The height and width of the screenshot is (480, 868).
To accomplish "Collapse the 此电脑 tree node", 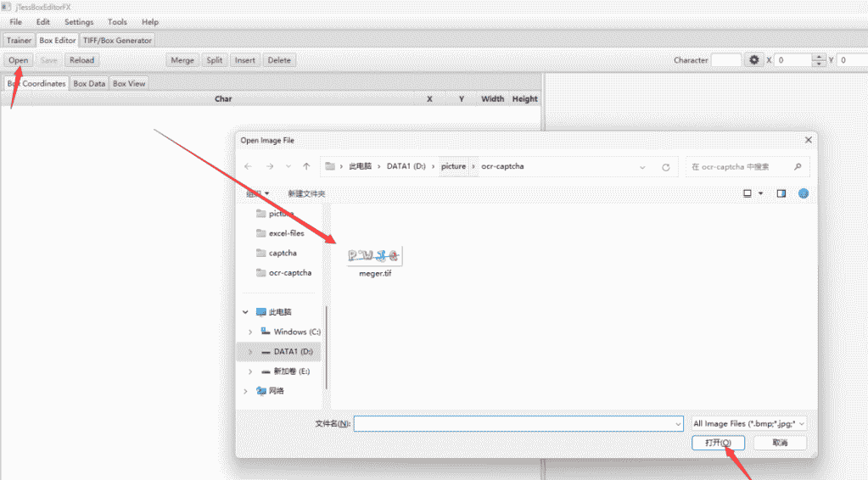I will tap(245, 312).
